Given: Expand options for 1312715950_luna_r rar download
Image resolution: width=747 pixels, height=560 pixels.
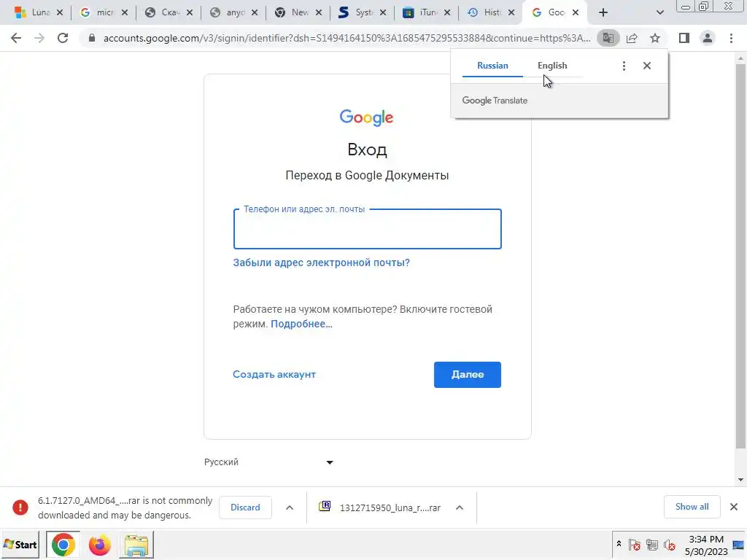Looking at the screenshot, I should point(460,507).
